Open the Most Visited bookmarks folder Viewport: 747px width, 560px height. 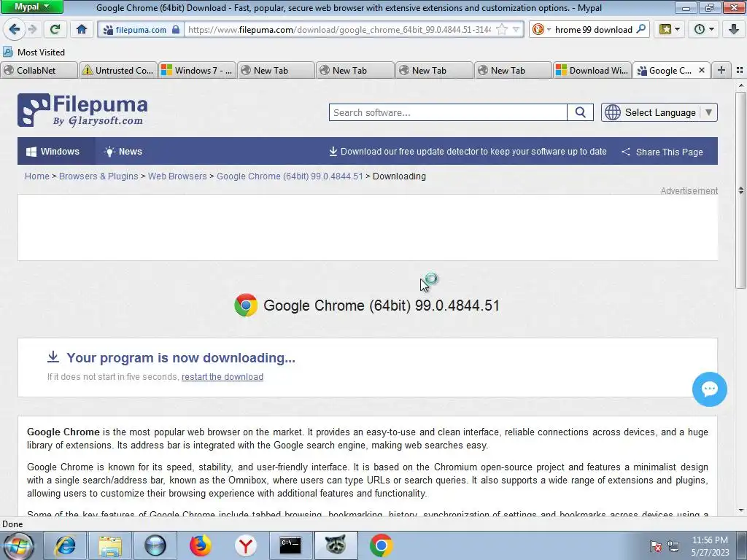pyautogui.click(x=34, y=52)
